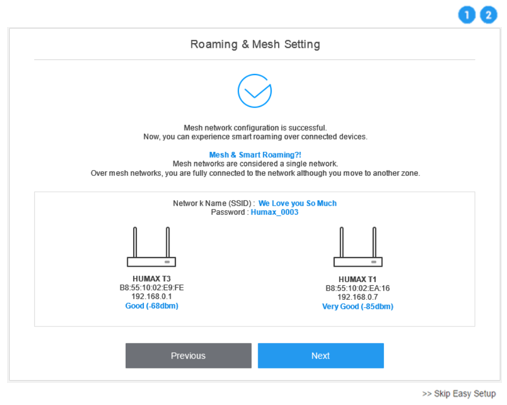Click the blue success checkmark icon
507x405 pixels.
pos(255,91)
